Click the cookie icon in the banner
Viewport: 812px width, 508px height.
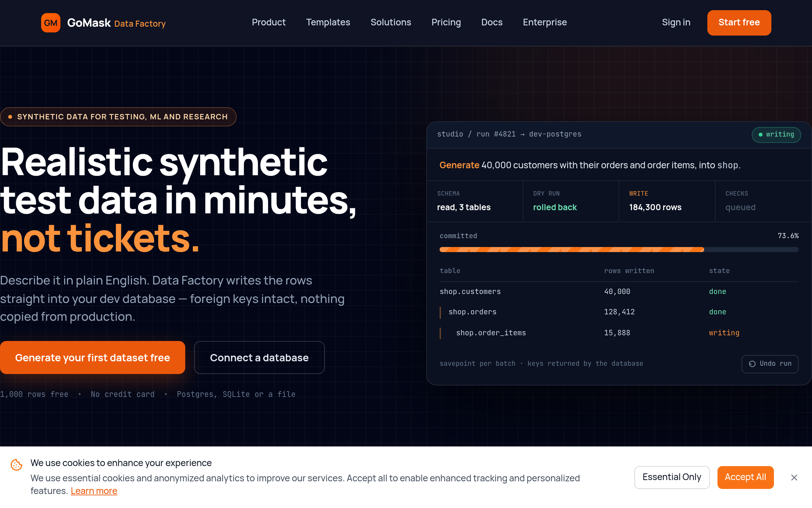(16, 465)
